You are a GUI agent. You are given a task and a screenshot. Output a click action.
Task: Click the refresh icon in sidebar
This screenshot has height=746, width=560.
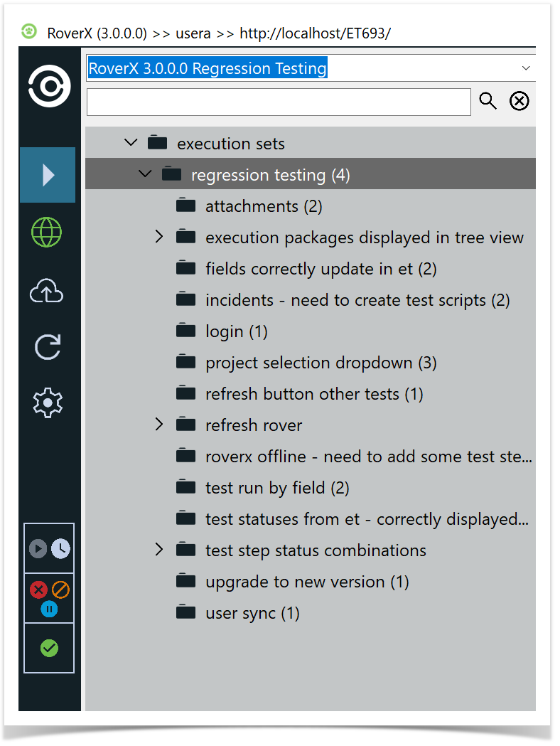(48, 347)
